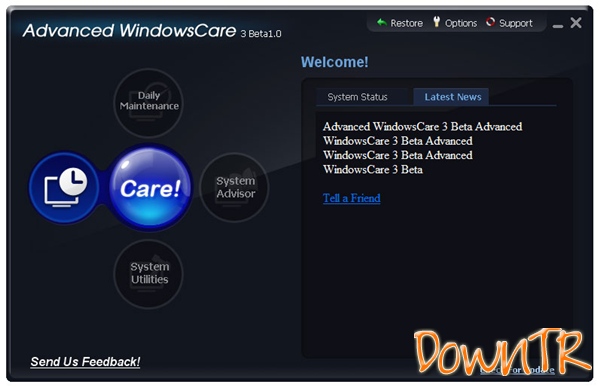The image size is (600, 387).
Task: Open Support in the top toolbar
Action: [509, 23]
